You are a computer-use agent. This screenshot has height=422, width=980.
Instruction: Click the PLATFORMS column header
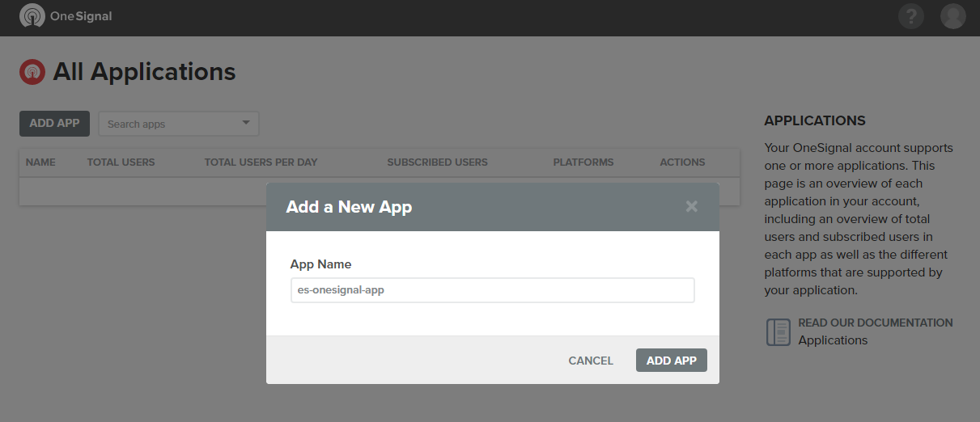pos(583,162)
